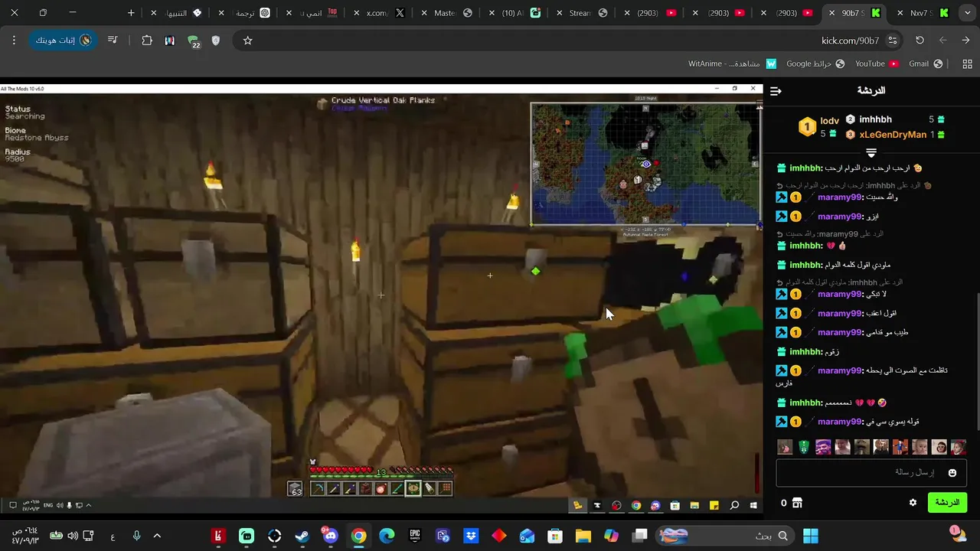This screenshot has width=980, height=551.
Task: Click the chat panel scrollbar
Action: click(977, 360)
